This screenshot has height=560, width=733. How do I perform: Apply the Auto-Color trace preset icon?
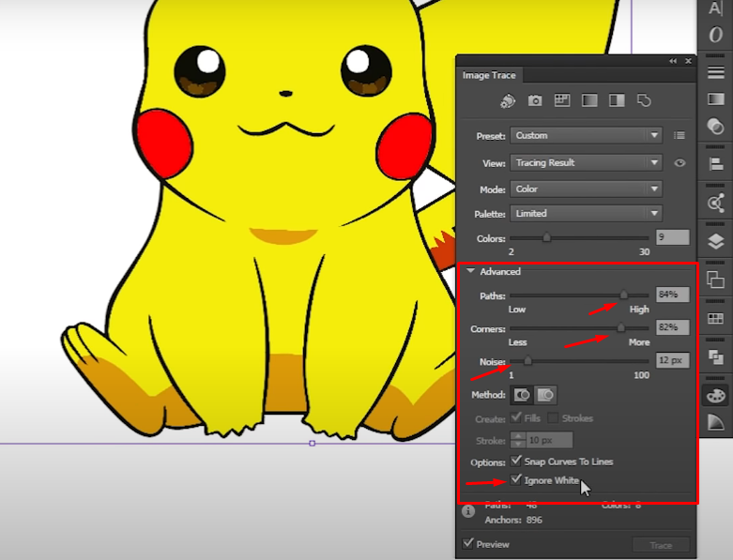point(508,100)
